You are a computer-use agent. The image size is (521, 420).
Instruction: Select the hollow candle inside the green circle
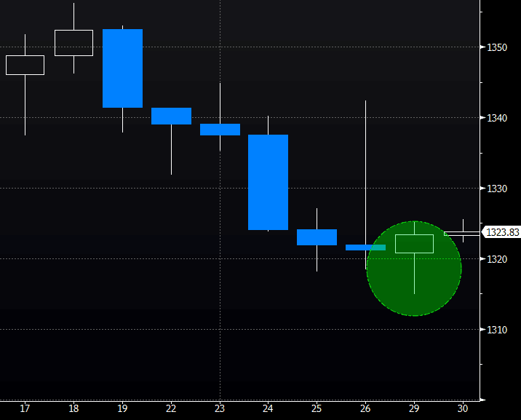[414, 244]
